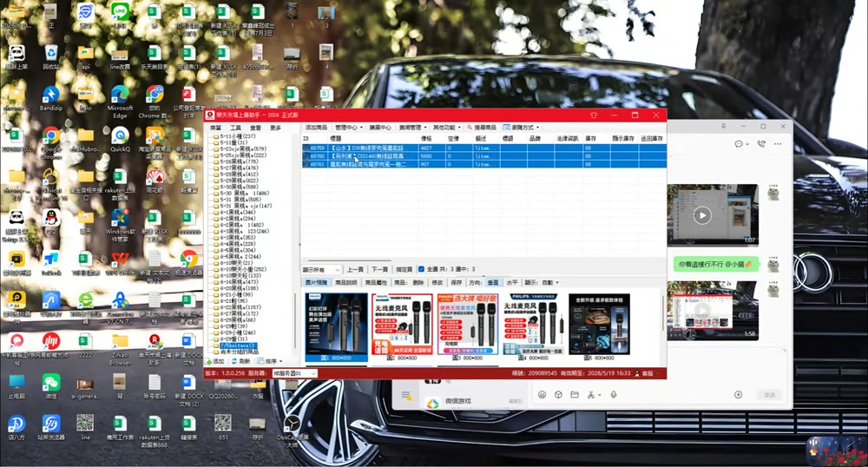Open the 更多 menu
Screen dimensions: 868x467
pyautogui.click(x=275, y=128)
